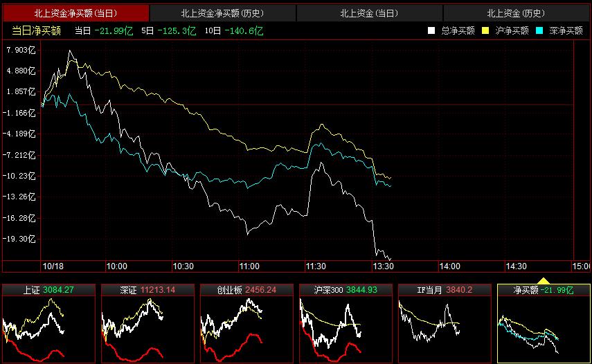Open the 北上资金(当日) tab
Screen dimensions: 592x364
[x=369, y=13]
